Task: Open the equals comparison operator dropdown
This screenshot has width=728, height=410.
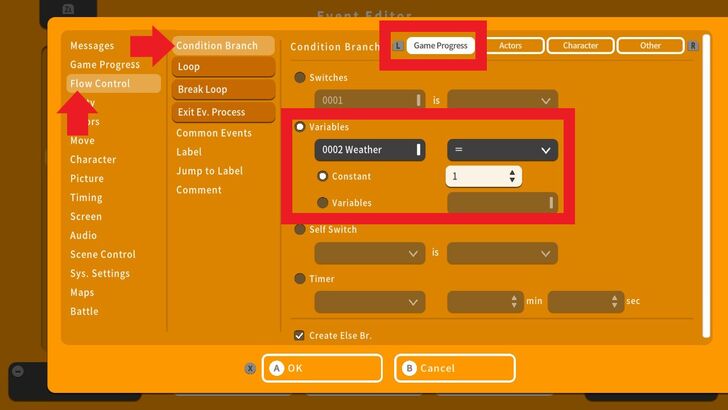Action: pyautogui.click(x=502, y=150)
